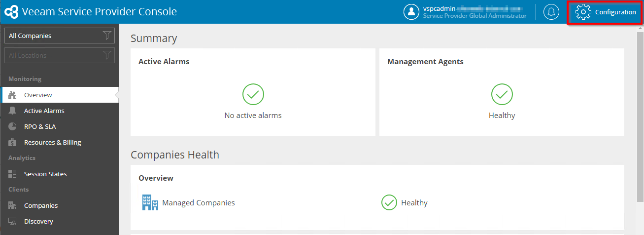Viewport: 644px width, 235px height.
Task: Open RPO & SLA section
Action: tap(59, 126)
